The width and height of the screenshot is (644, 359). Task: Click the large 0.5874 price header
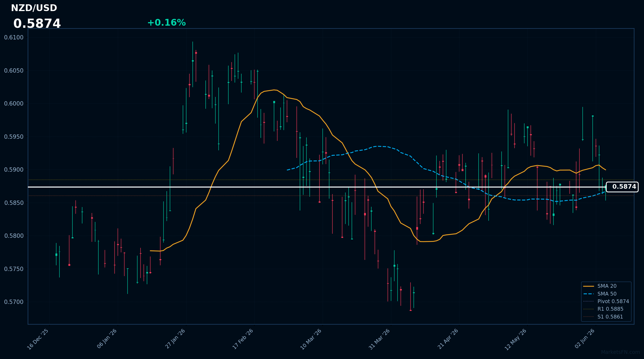pos(37,24)
